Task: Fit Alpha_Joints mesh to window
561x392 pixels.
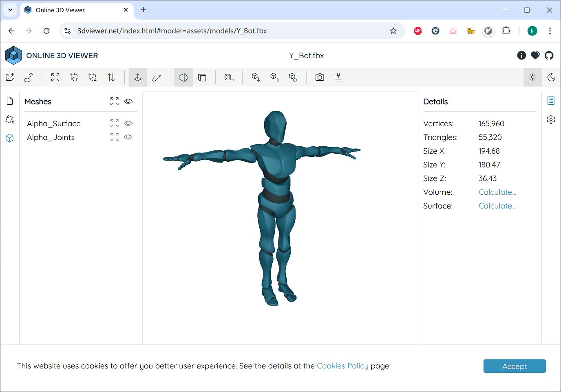Action: pyautogui.click(x=115, y=137)
